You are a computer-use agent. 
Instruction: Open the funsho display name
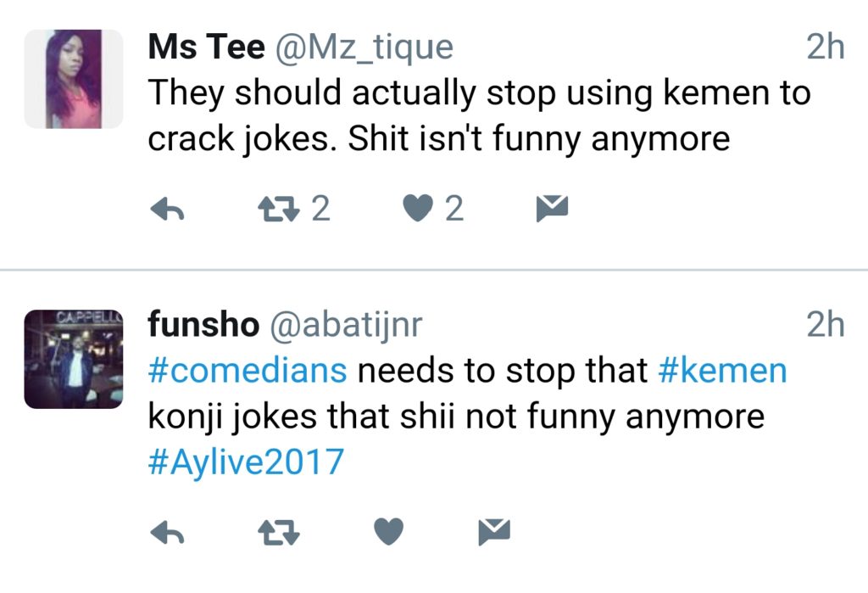click(x=203, y=325)
